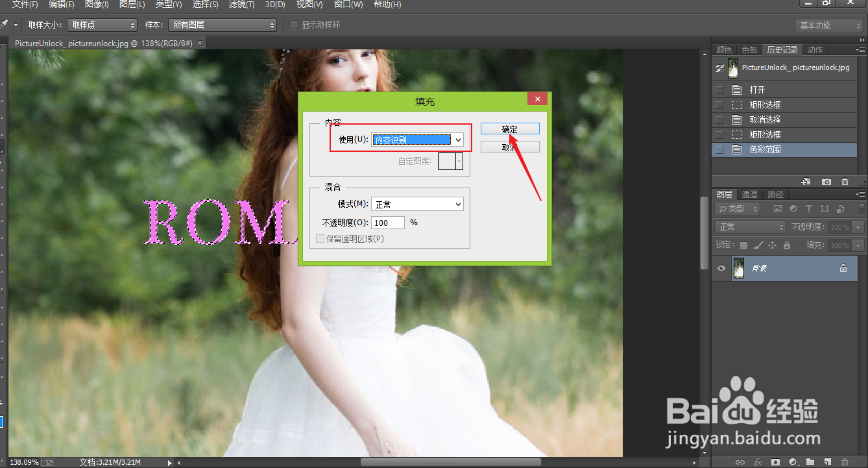
Task: Toggle history brush box for 打开 state
Action: [719, 90]
